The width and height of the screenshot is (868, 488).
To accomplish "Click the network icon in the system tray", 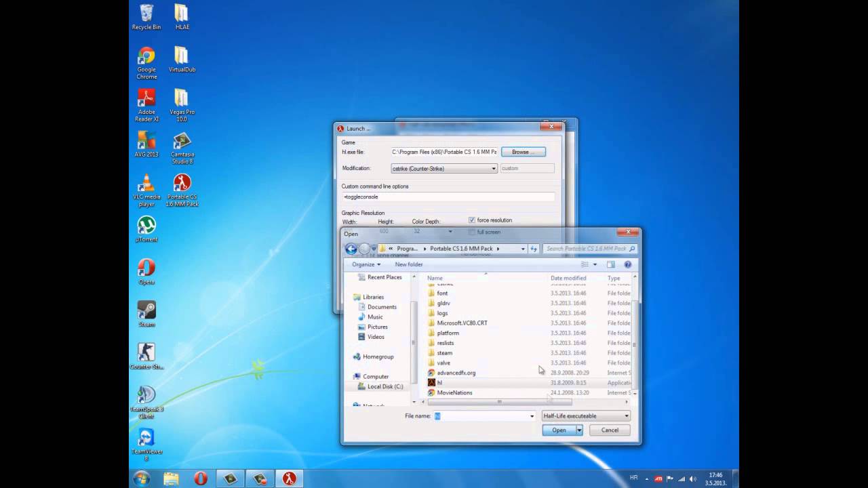I will 682,479.
